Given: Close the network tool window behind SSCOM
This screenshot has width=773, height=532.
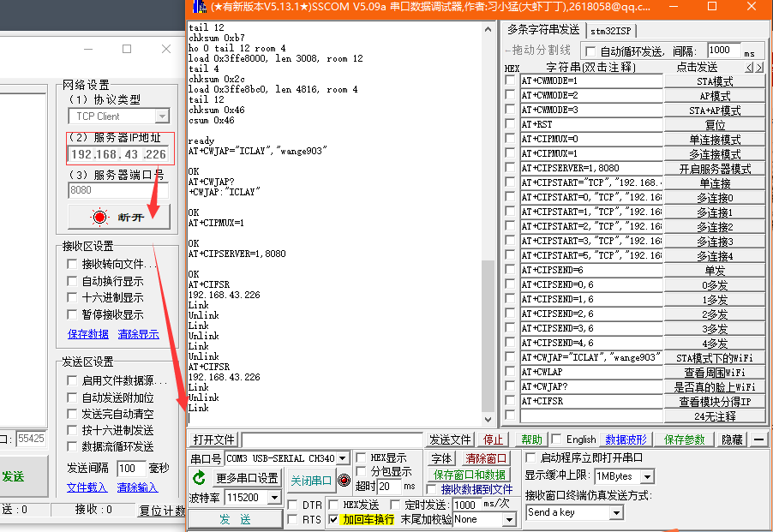Looking at the screenshot, I should coord(166,49).
